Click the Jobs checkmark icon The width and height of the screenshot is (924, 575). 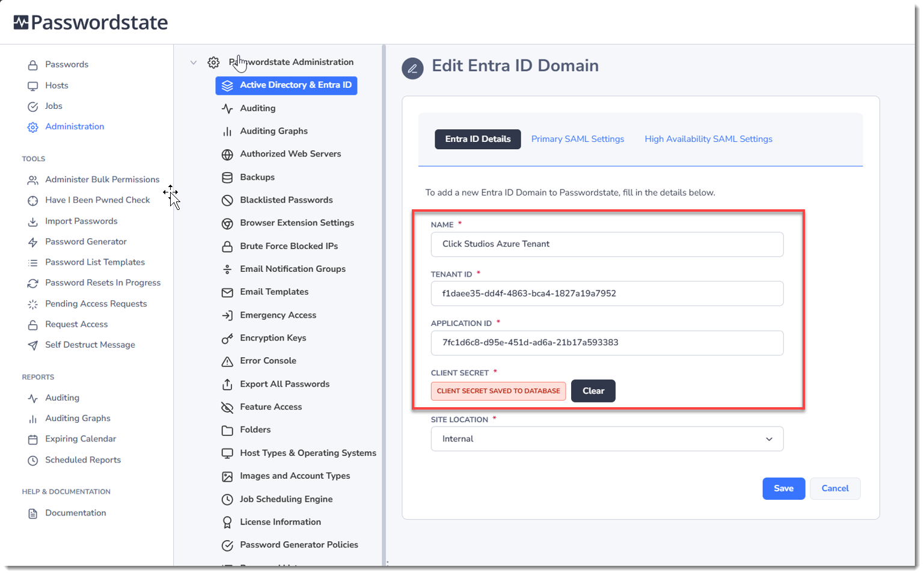tap(33, 106)
